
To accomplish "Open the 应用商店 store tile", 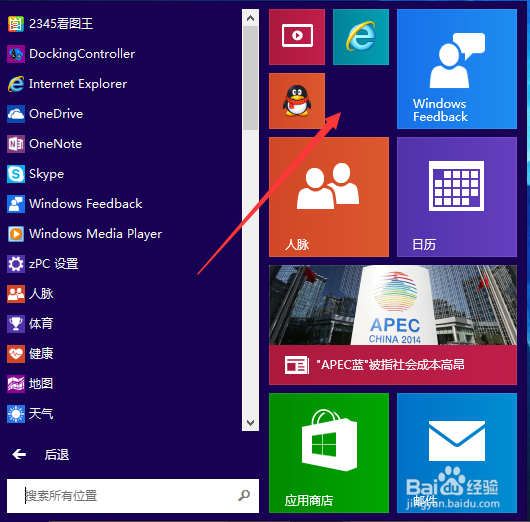I will (329, 453).
